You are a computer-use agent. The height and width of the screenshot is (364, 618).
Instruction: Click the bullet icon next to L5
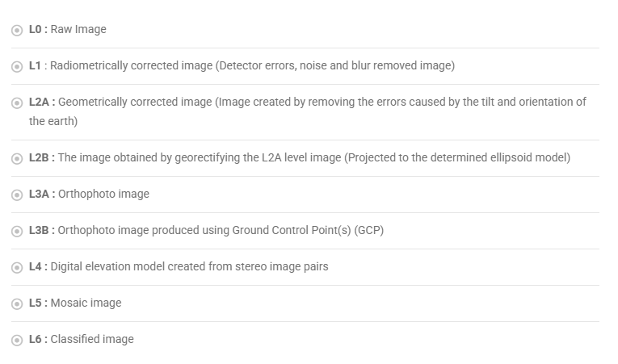click(17, 304)
